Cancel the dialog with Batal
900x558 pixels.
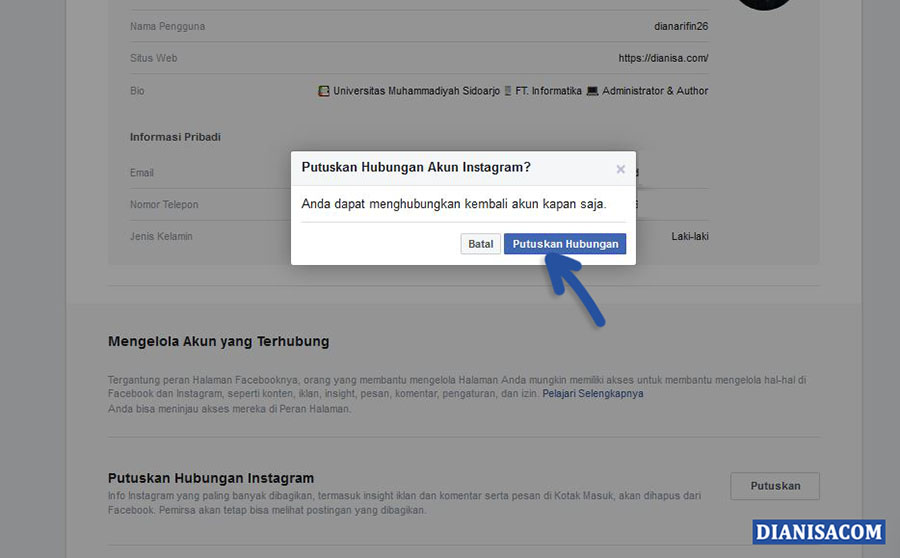pos(480,244)
